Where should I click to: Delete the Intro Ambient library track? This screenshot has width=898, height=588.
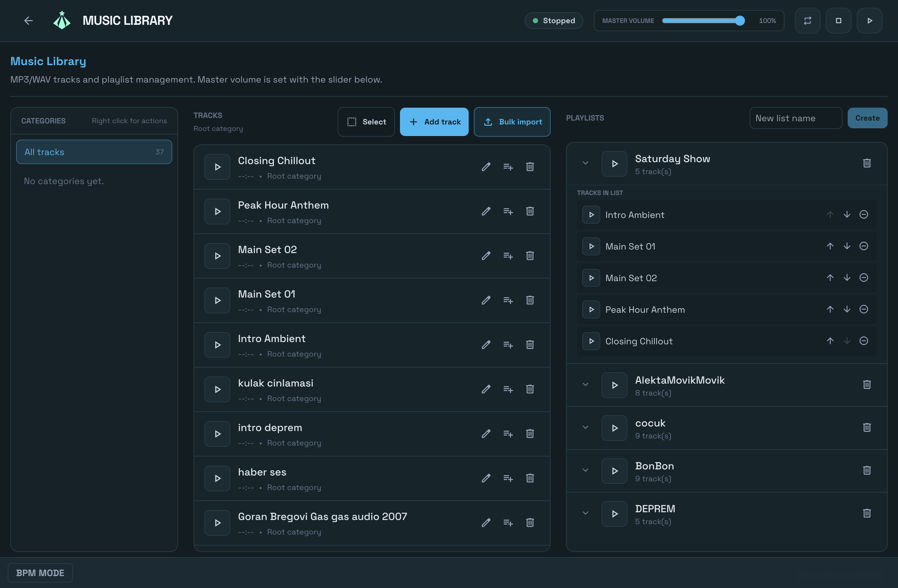[530, 345]
